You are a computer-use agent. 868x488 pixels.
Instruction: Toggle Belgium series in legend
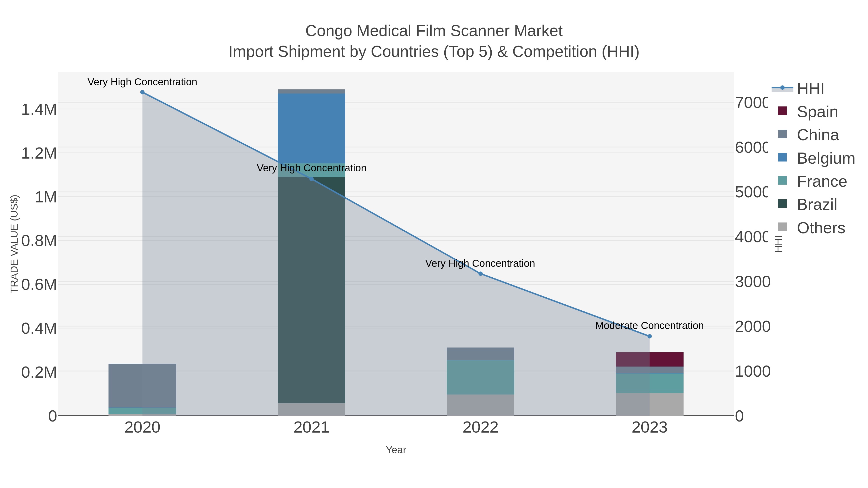click(816, 158)
